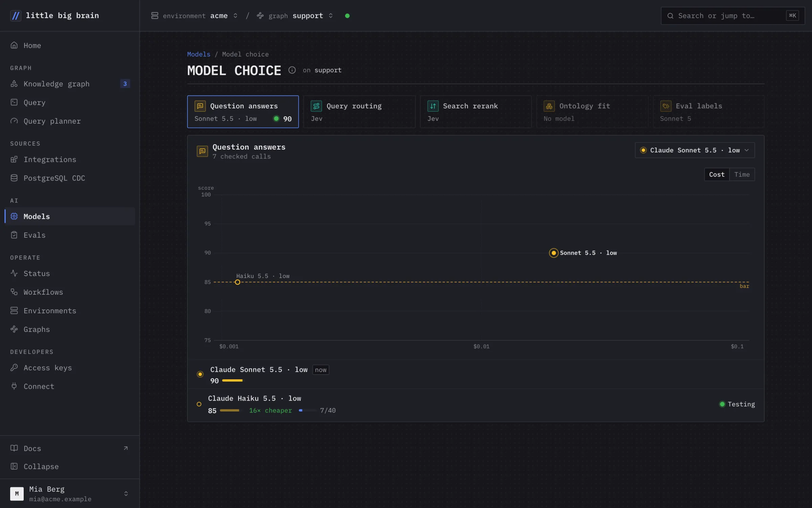
Task: Go to the Query page
Action: (70, 102)
